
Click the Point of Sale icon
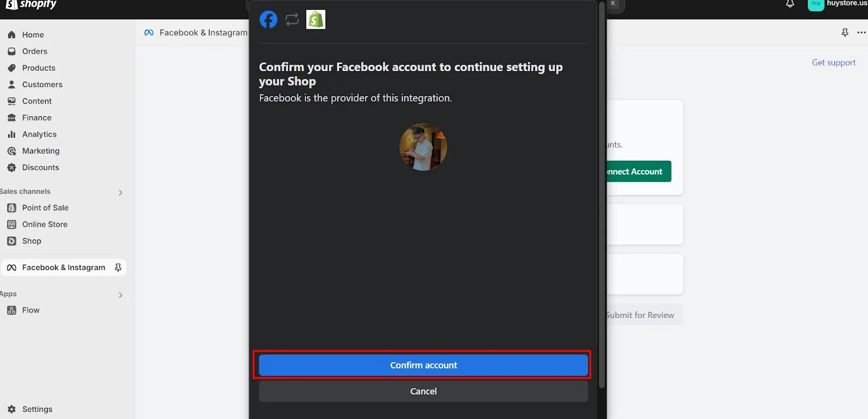(x=11, y=208)
